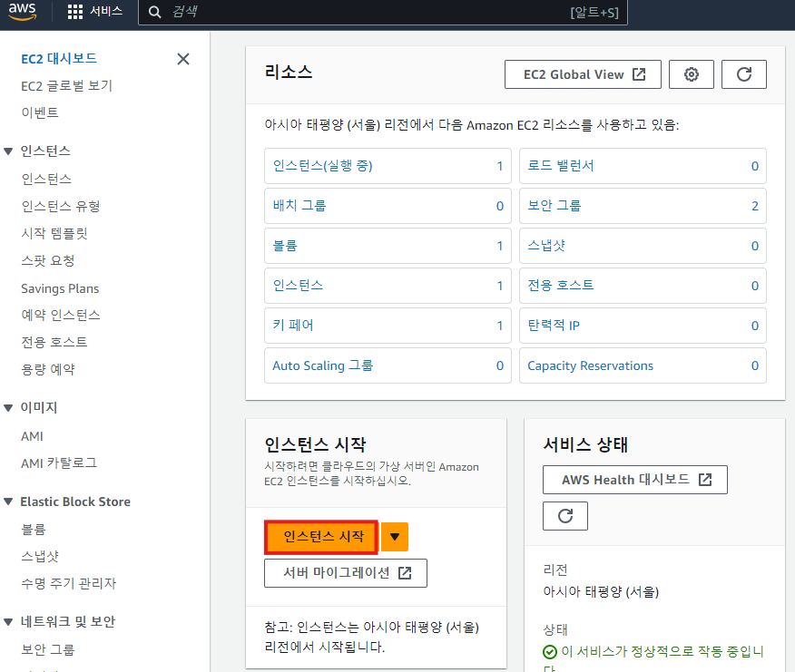Open Capacity Reservations resource link
The width and height of the screenshot is (795, 672).
point(590,365)
